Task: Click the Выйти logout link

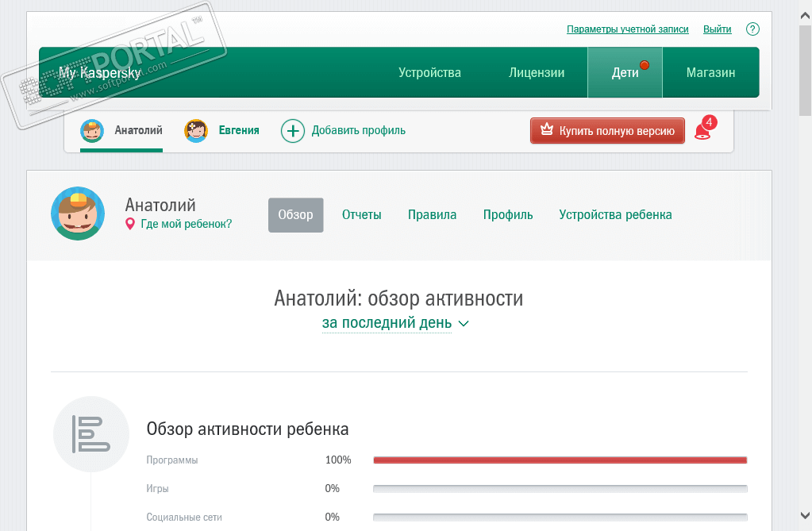Action: (x=718, y=29)
